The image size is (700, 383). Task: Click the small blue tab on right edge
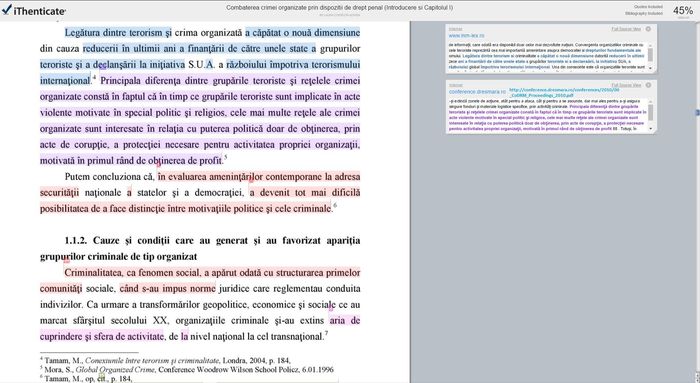pyautogui.click(x=697, y=112)
